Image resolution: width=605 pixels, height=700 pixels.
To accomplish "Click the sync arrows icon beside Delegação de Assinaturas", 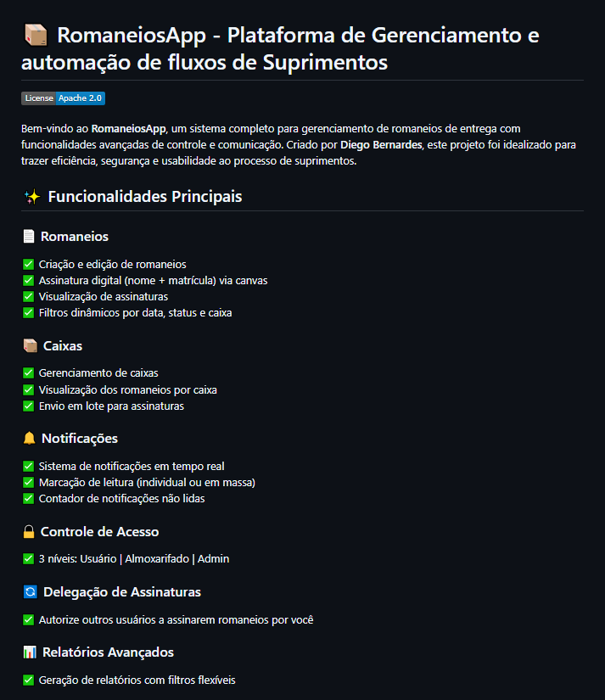I will [x=29, y=592].
